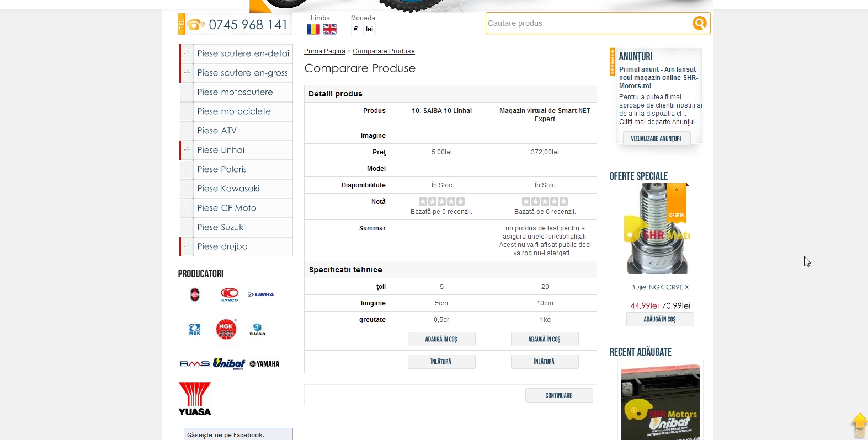Click the Piaggio manufacturer logo
The width and height of the screenshot is (868, 440).
(257, 329)
